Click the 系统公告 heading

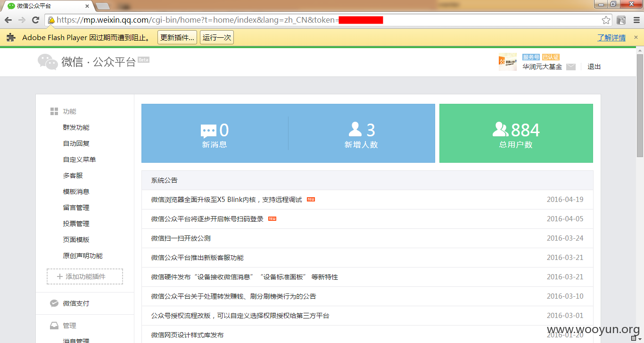tap(165, 180)
